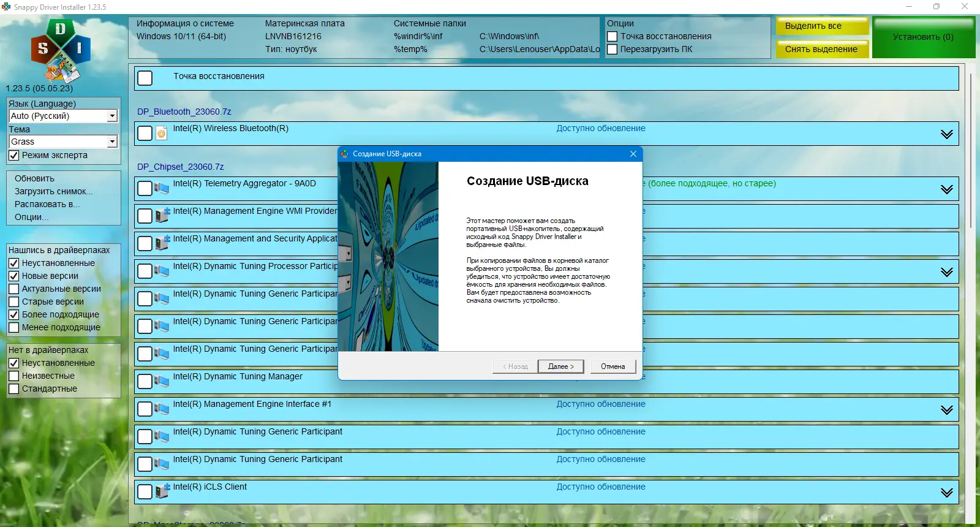Click the Intel(R) Management Engine Interface #1 name
980x527 pixels.
[x=252, y=404]
